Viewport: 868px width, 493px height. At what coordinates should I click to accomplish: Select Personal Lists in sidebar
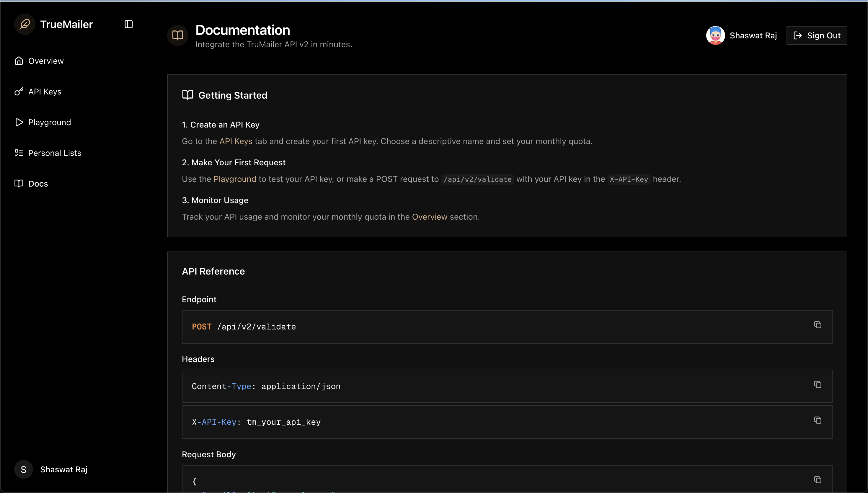pos(55,153)
